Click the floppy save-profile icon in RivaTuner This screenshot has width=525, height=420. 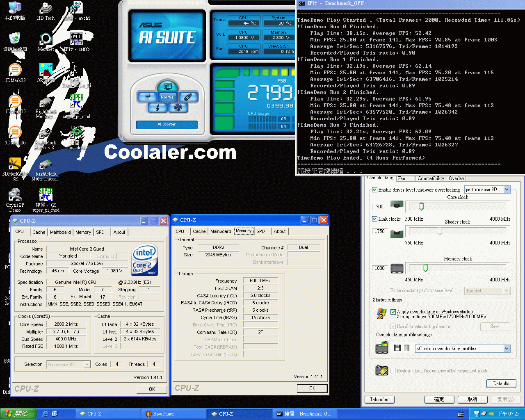click(397, 348)
